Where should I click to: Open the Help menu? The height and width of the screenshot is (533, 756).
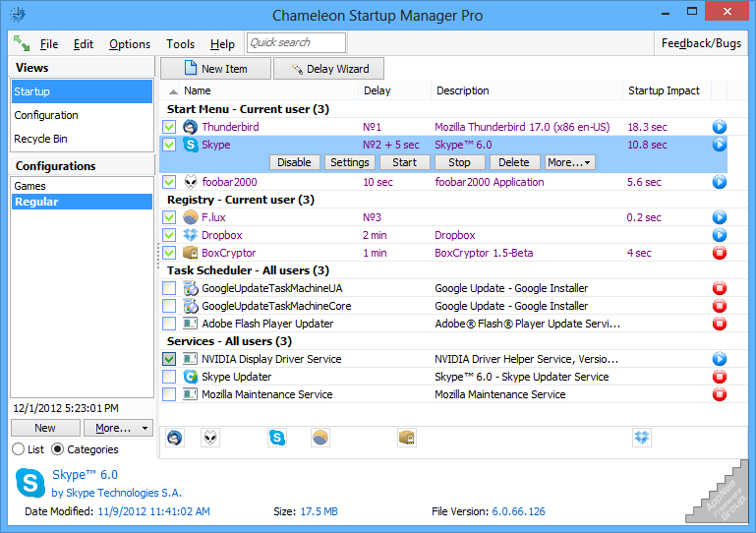coord(222,44)
